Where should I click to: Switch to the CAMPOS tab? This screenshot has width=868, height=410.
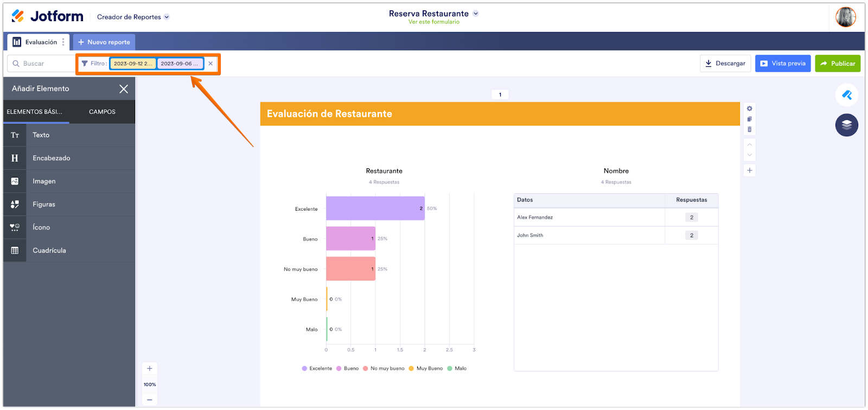[102, 112]
